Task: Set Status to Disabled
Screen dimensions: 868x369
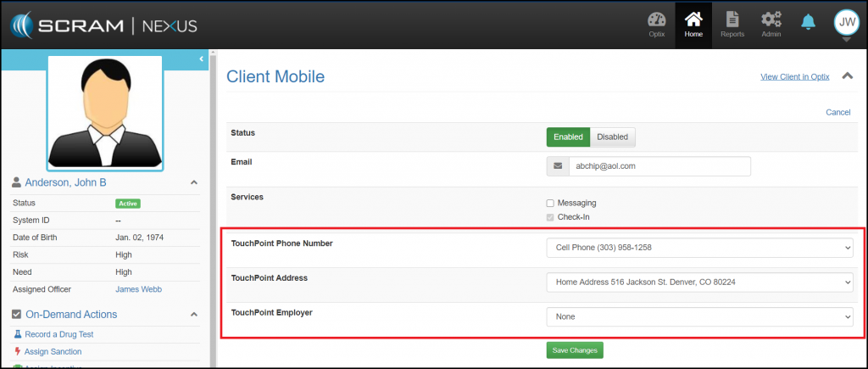Action: coord(612,137)
